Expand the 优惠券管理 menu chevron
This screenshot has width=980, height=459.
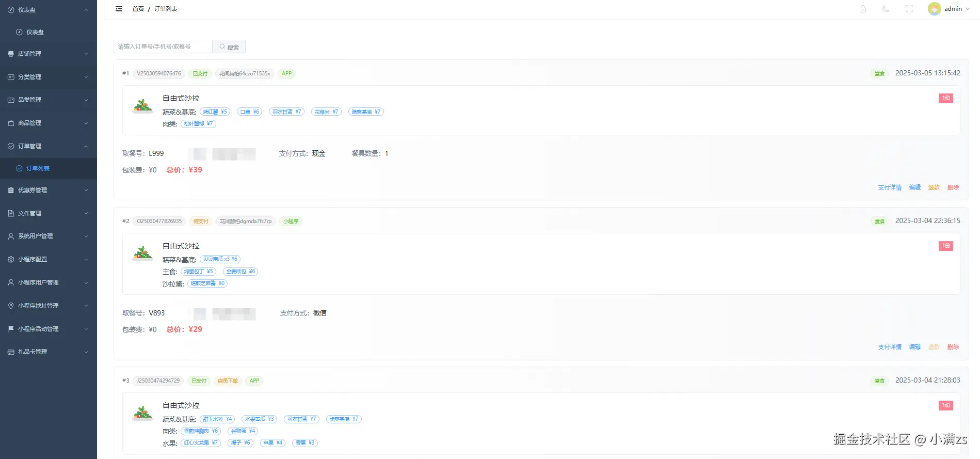click(x=86, y=190)
